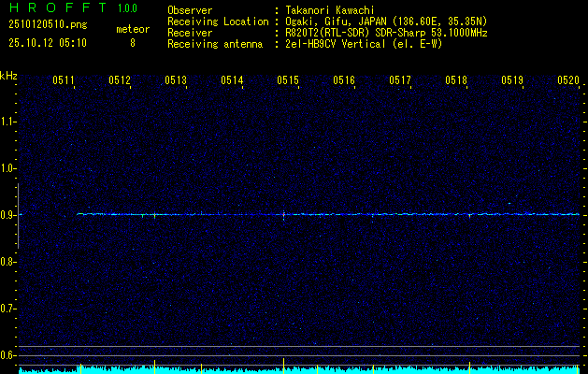Image resolution: width=588 pixels, height=374 pixels.
Task: Click the 0514 time marker
Action: [232, 79]
